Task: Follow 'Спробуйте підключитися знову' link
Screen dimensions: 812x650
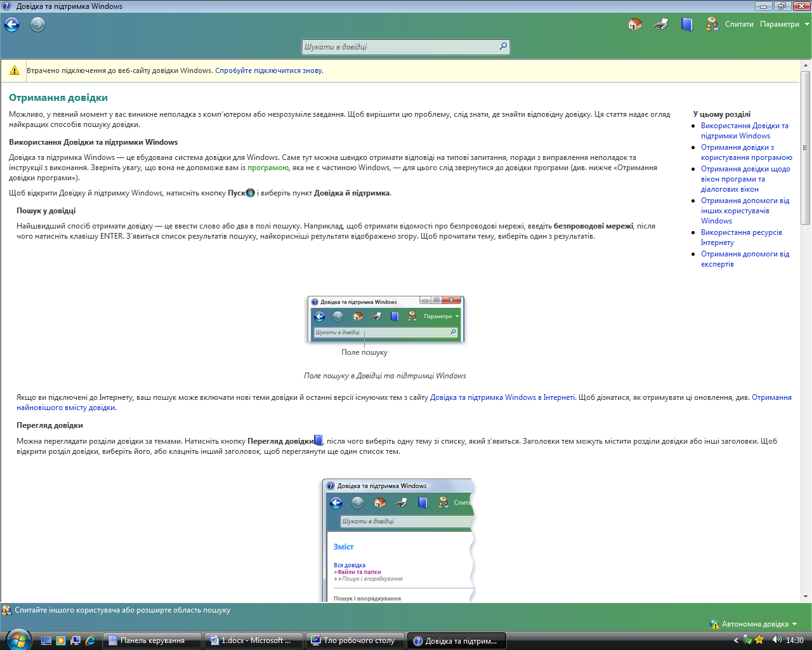Action: tap(269, 70)
